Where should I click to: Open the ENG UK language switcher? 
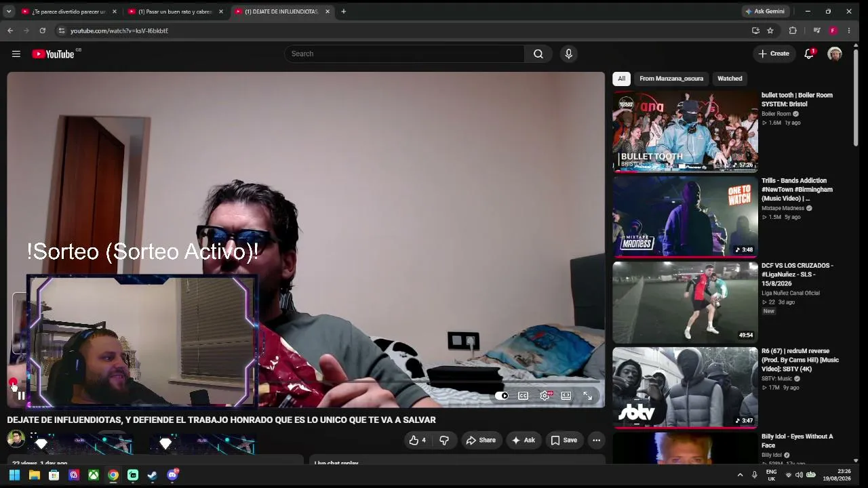(x=771, y=475)
